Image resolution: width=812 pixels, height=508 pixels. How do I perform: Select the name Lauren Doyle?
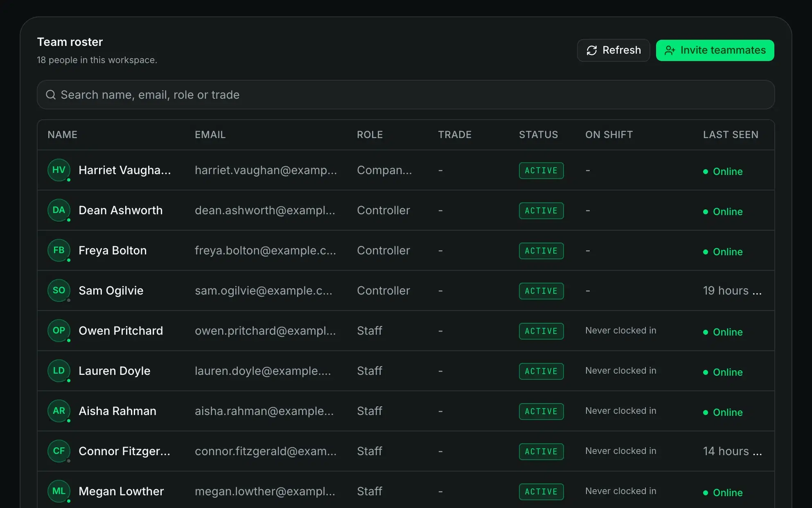(114, 371)
